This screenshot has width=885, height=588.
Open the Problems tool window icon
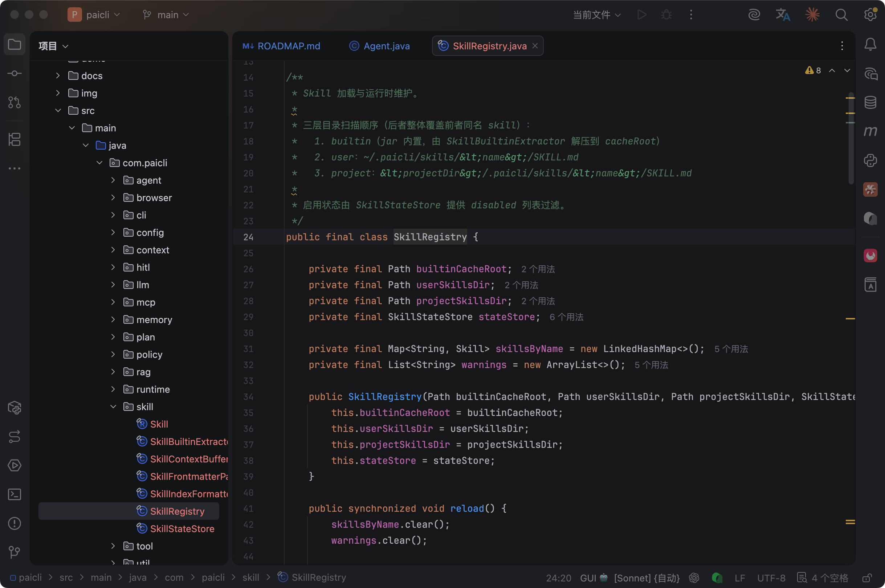coord(14,523)
